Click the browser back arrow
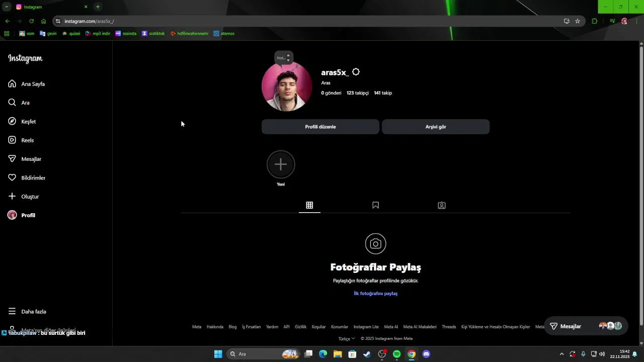The width and height of the screenshot is (644, 362). (7, 21)
